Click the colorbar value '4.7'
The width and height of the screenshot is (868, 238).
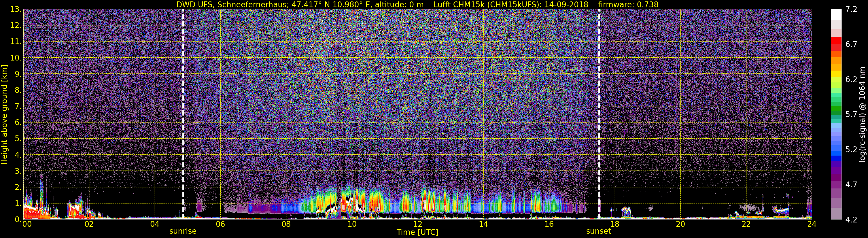851,185
